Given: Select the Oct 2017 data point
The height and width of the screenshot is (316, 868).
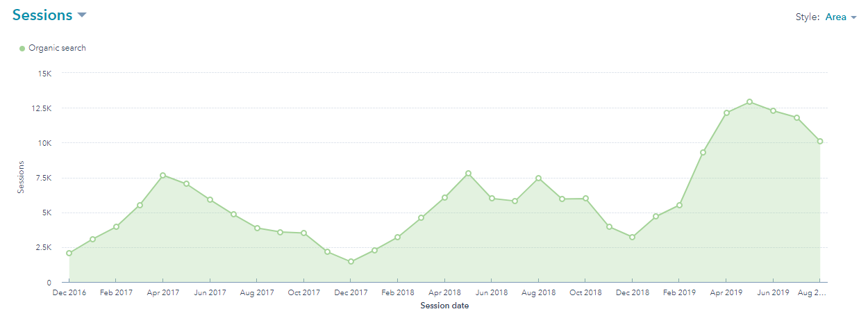Looking at the screenshot, I should pyautogui.click(x=303, y=233).
